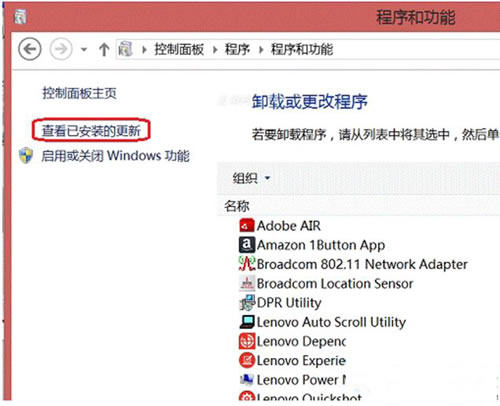Image resolution: width=500 pixels, height=406 pixels.
Task: Click the Broadcom Location Sensor icon
Action: (247, 283)
